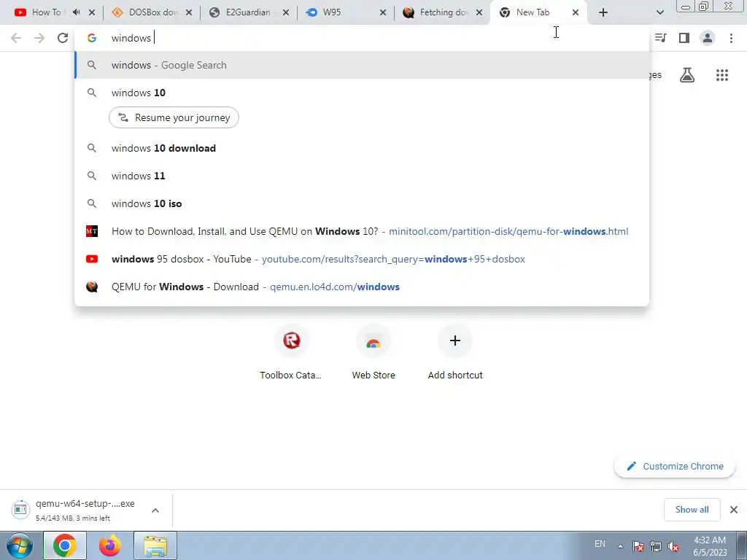Image resolution: width=747 pixels, height=560 pixels.
Task: Open the profile avatar menu
Action: (x=708, y=38)
